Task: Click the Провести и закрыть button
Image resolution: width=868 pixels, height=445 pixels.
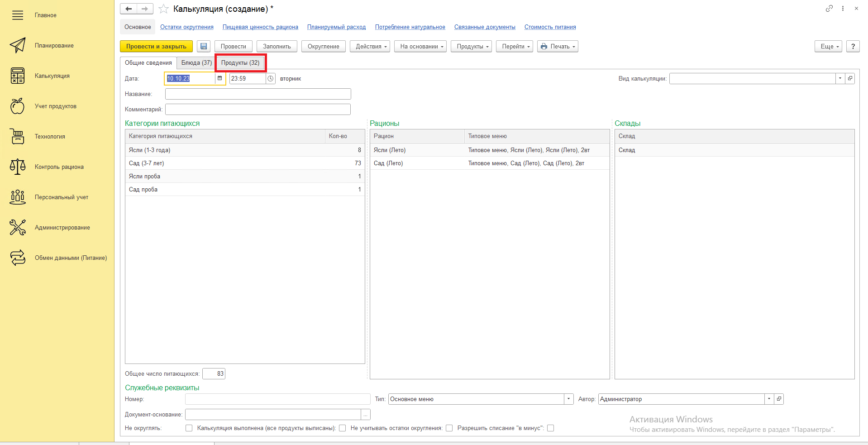Action: click(x=156, y=47)
